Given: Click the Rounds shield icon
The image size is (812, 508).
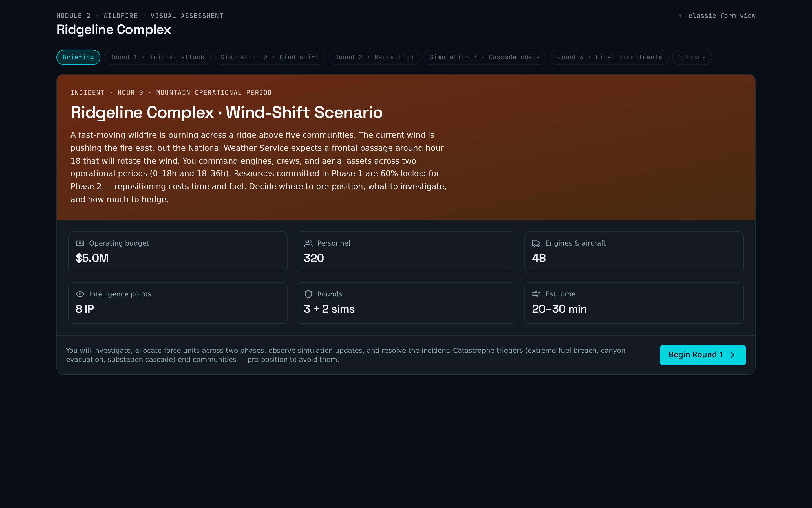Looking at the screenshot, I should [x=308, y=294].
